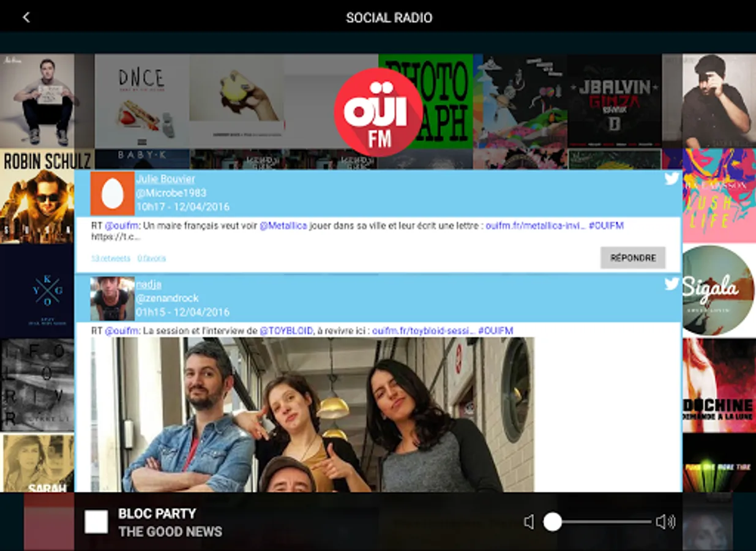Stop playback with the square button
This screenshot has height=551, width=756.
(x=96, y=522)
